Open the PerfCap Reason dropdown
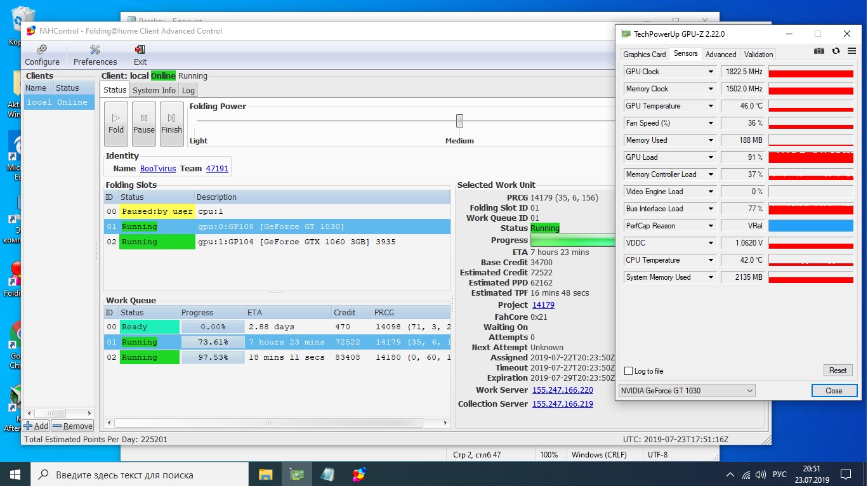This screenshot has height=486, width=868. pyautogui.click(x=711, y=226)
